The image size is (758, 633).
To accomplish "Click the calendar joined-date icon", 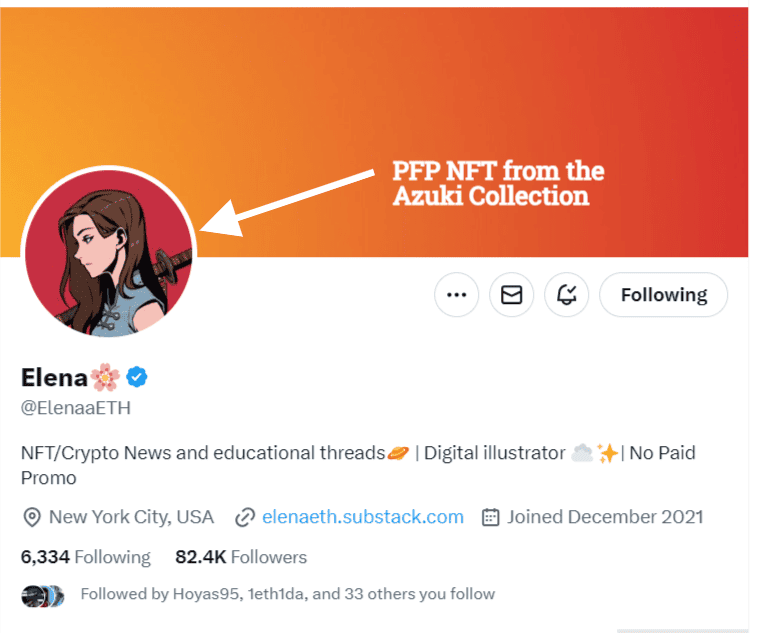I will coord(490,517).
